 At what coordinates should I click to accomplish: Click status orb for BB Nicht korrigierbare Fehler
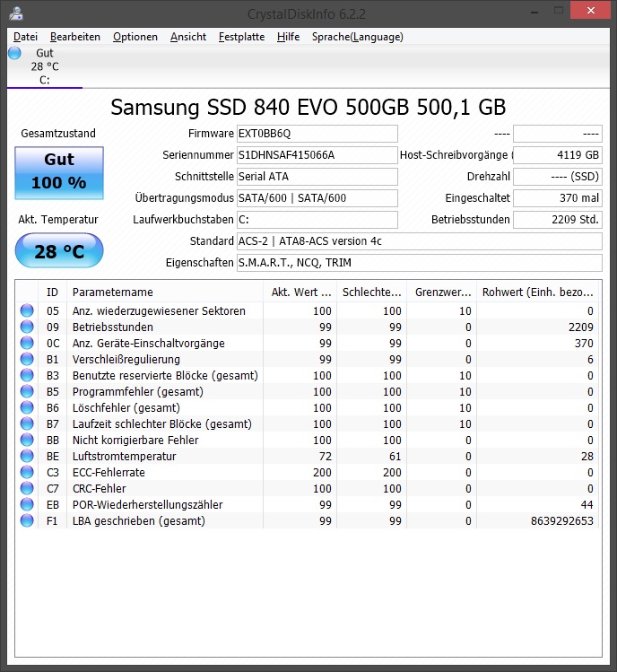(27, 440)
